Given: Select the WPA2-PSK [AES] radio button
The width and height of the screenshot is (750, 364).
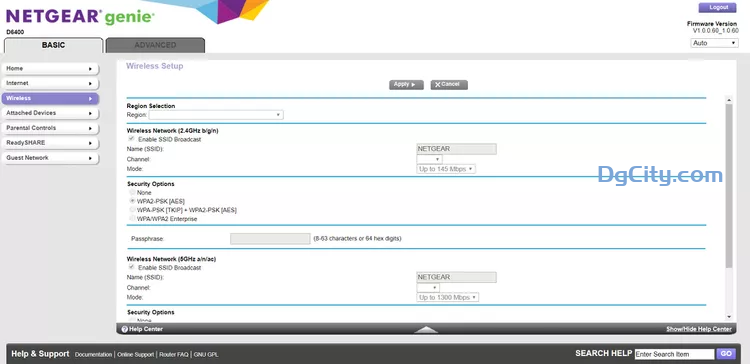Looking at the screenshot, I should tap(132, 201).
